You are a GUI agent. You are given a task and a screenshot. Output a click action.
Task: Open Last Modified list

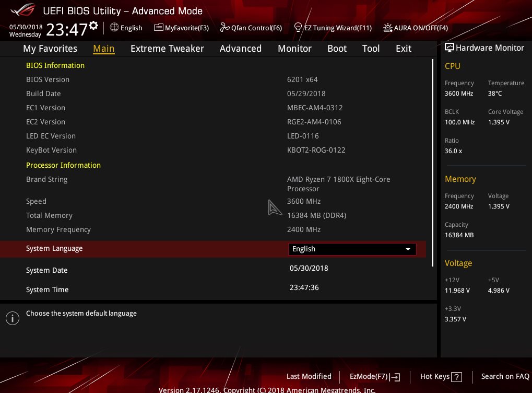(309, 376)
